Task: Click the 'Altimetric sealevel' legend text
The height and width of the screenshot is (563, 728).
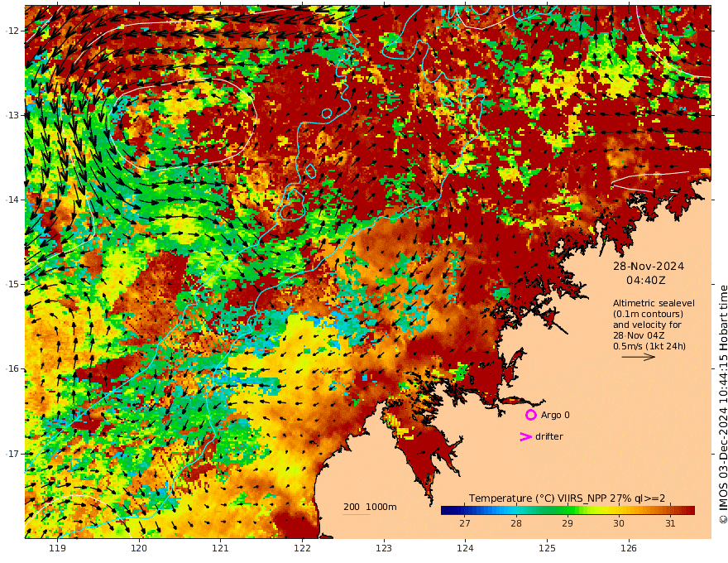Action: [x=654, y=303]
